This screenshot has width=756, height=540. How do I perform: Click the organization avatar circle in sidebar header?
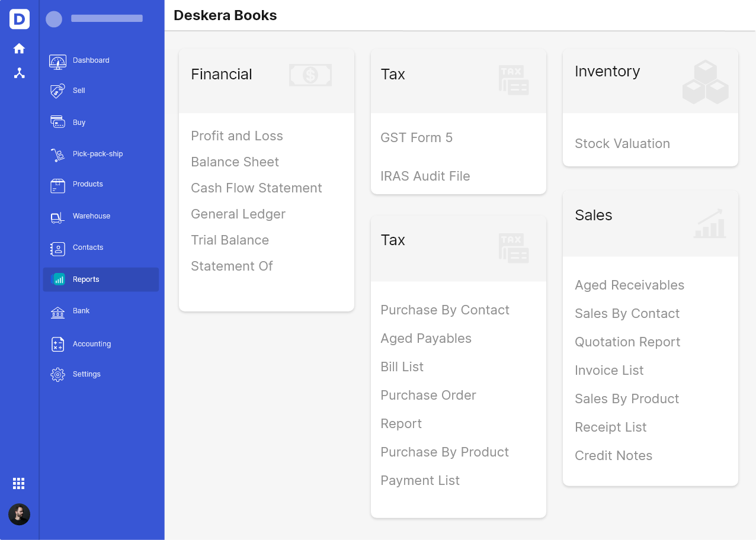coord(54,20)
